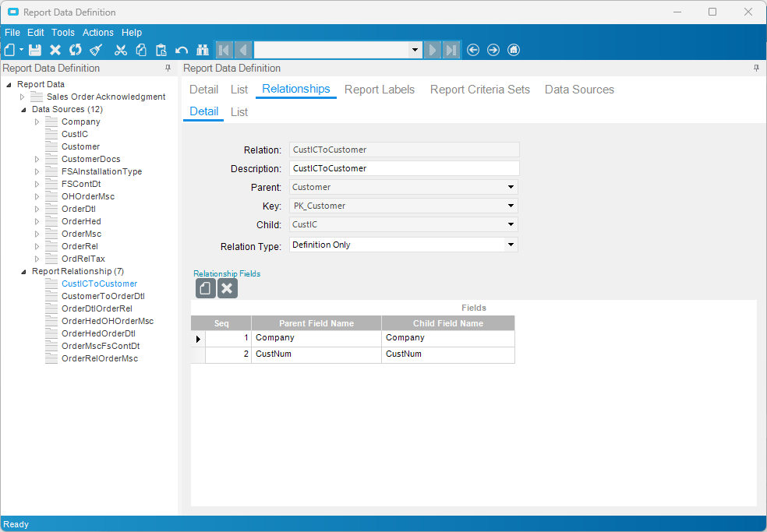The width and height of the screenshot is (767, 532).
Task: Switch to Report Criteria Sets tab
Action: point(480,90)
